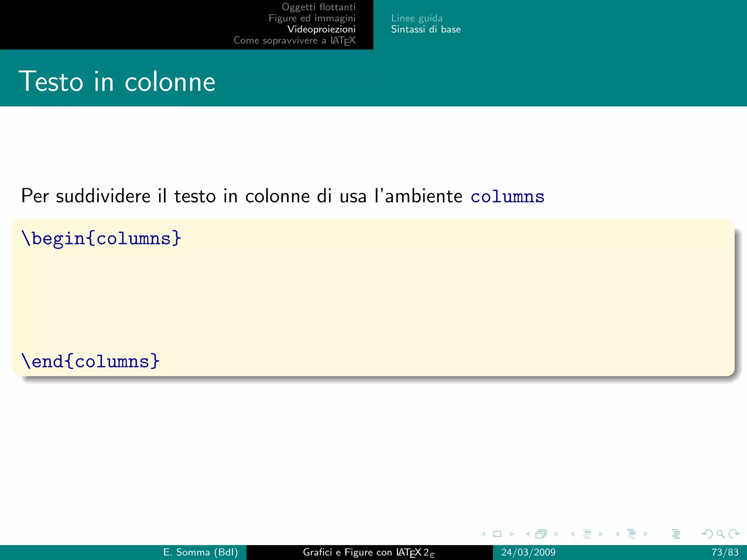Click the go back curved arrow
Screen dimensions: 747x560
pos(707,534)
